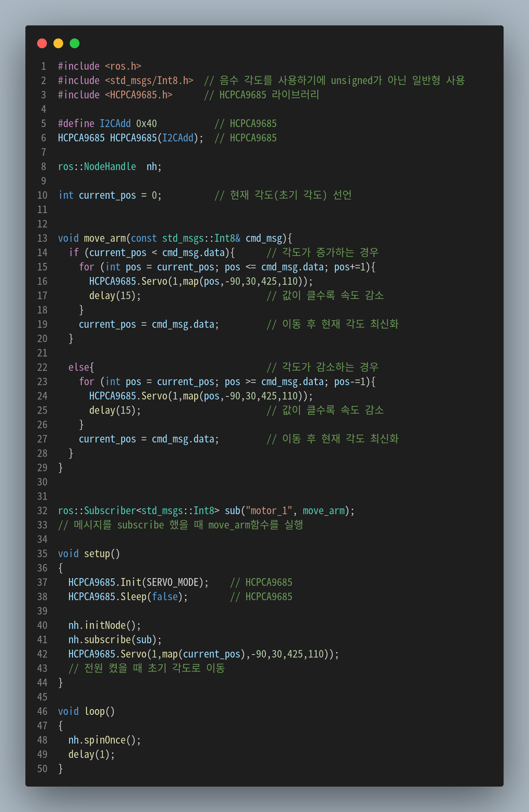Click the yellow minimize dot
The height and width of the screenshot is (812, 529).
[x=58, y=43]
